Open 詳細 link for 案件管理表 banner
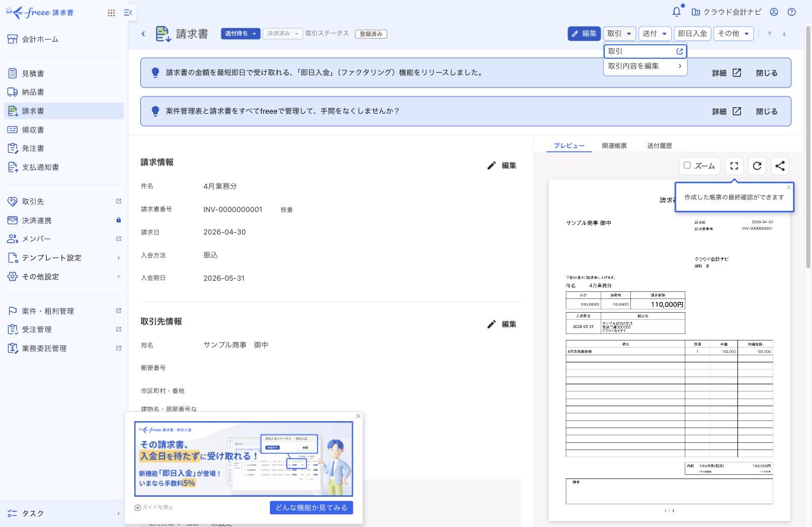Viewport: 812px width, 527px height. (x=727, y=111)
